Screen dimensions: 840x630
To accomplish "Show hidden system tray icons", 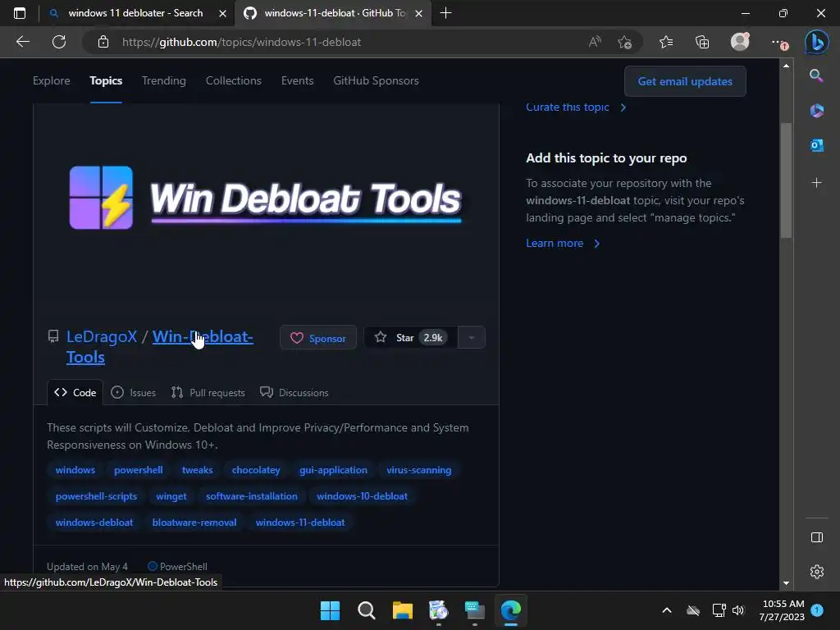I will 666,610.
